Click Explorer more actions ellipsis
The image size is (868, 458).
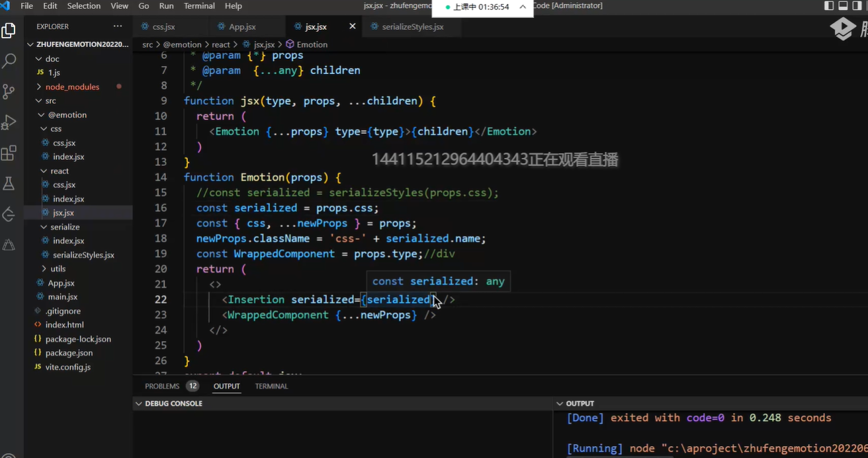(x=118, y=26)
